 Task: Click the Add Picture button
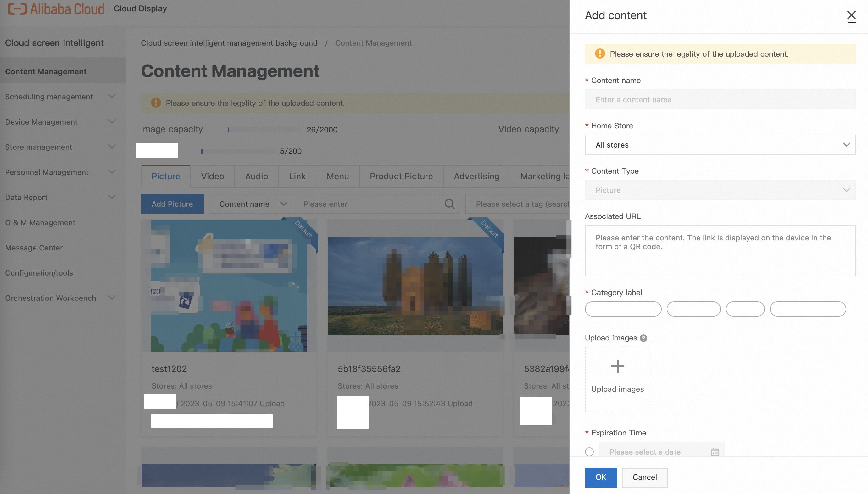pyautogui.click(x=172, y=204)
